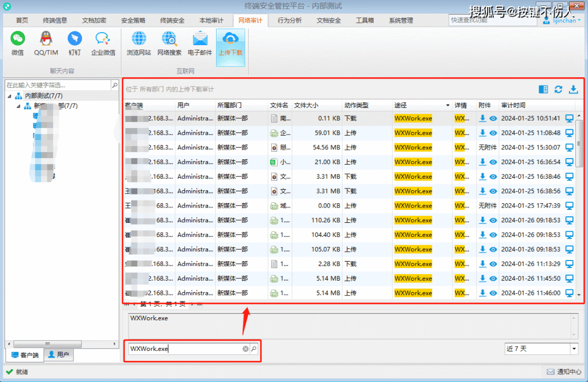This screenshot has width=588, height=382.
Task: Focus the 快速查找功能 search box
Action: pos(492,20)
